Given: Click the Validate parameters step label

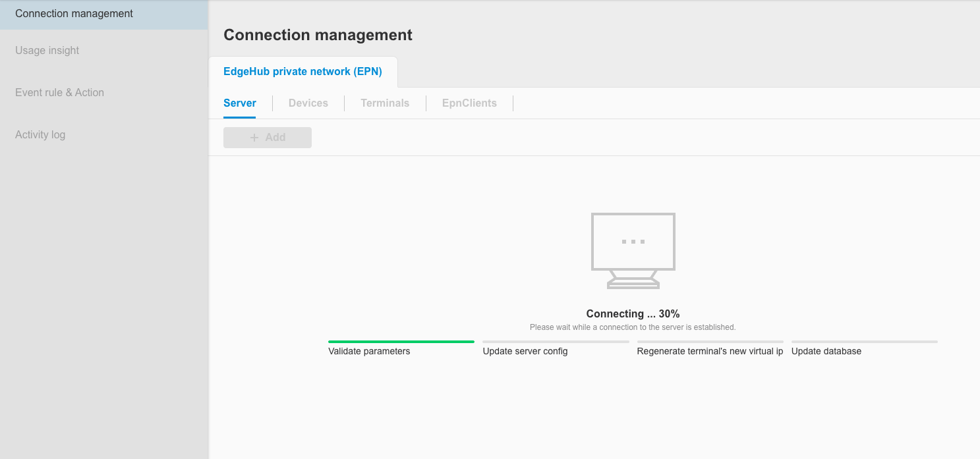Looking at the screenshot, I should click(x=368, y=351).
